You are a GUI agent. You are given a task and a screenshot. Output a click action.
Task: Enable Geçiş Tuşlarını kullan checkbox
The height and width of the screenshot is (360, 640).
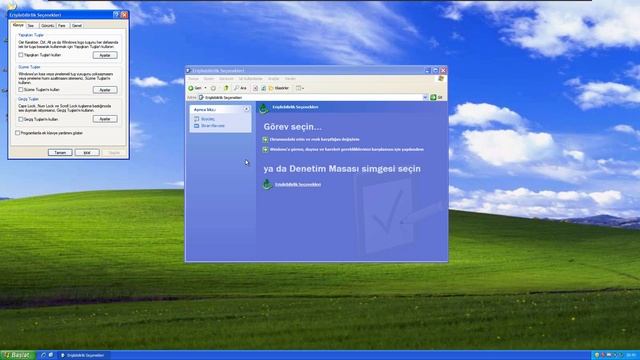21,119
